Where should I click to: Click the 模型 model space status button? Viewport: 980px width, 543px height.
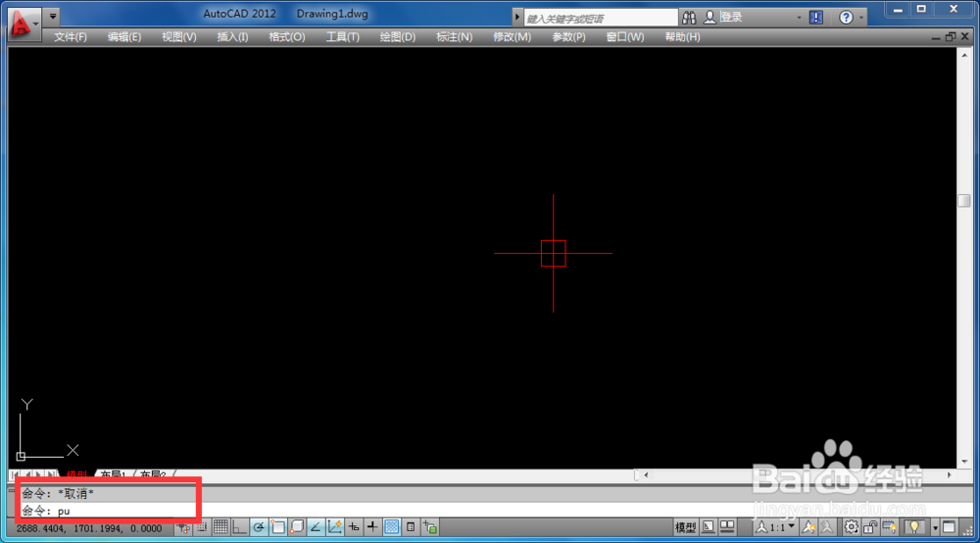(x=686, y=527)
